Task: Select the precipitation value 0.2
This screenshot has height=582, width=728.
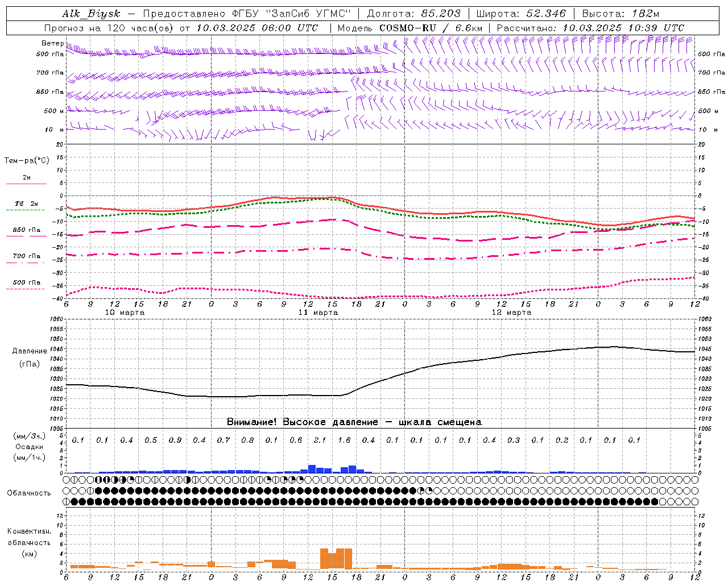Action: tap(562, 440)
